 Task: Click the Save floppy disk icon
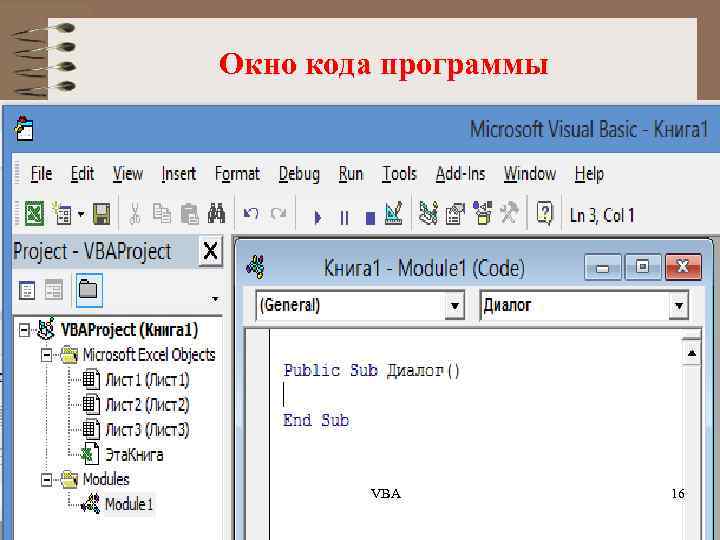point(101,214)
